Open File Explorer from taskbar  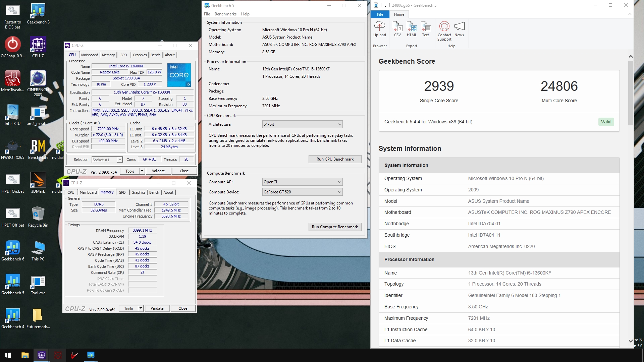tap(25, 355)
